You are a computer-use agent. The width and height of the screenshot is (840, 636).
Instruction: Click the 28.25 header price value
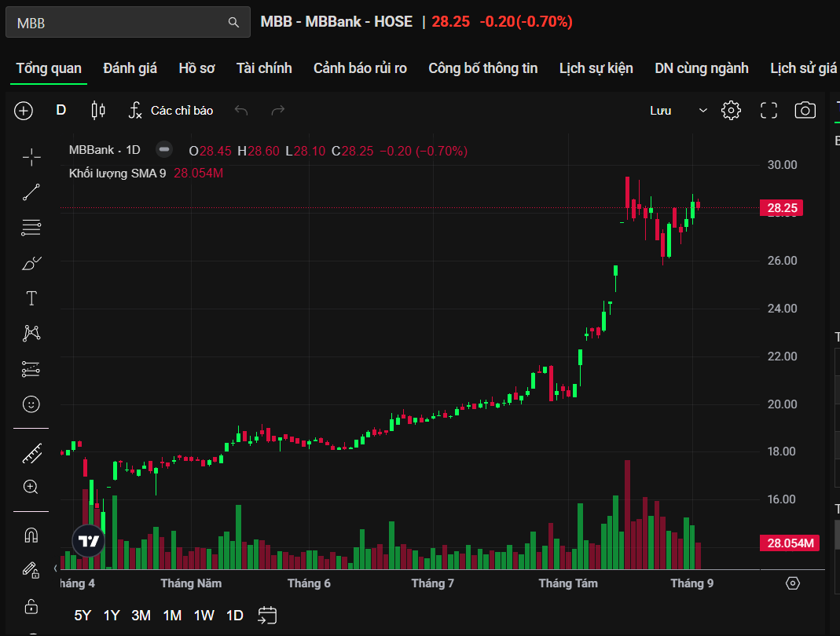click(450, 22)
